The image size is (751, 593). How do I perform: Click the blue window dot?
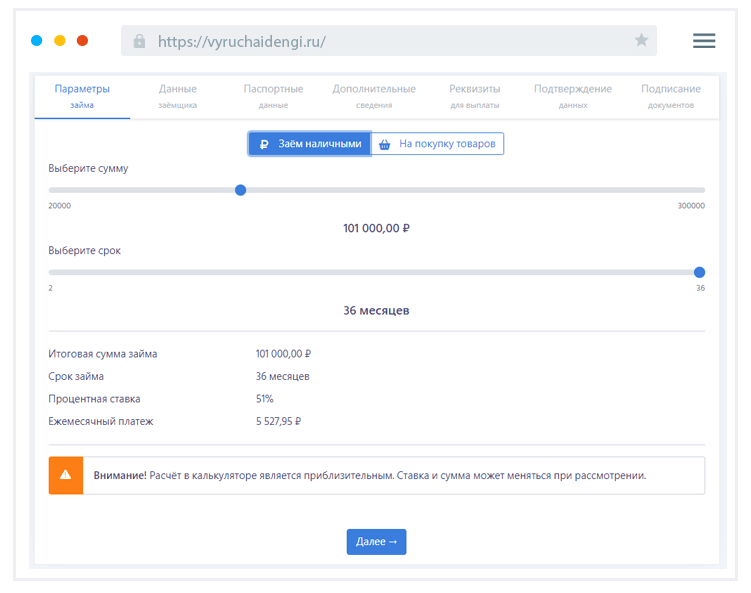coord(37,41)
